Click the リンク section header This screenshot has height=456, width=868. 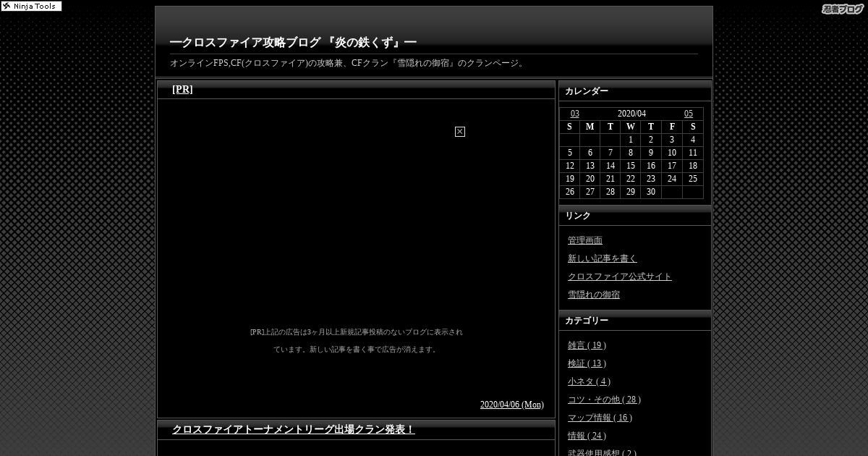coord(578,216)
